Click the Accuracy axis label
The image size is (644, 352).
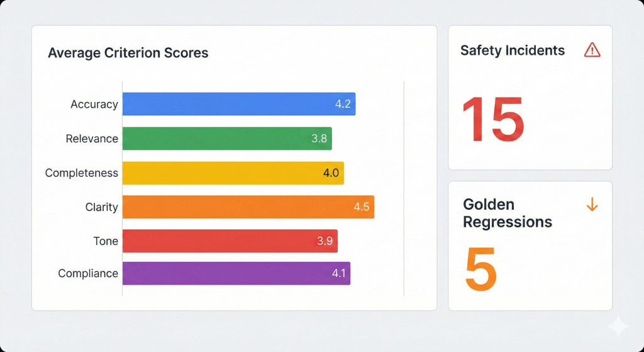click(94, 105)
